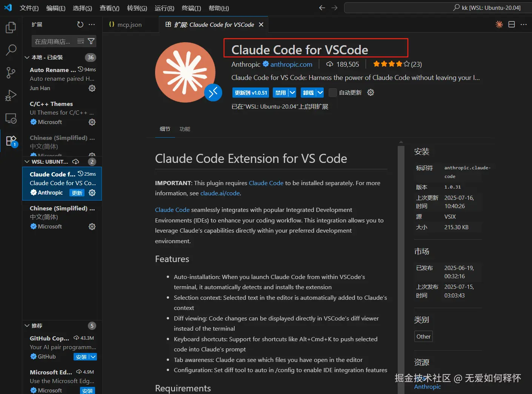The width and height of the screenshot is (532, 394).
Task: Collapse the WSL: UBUNT section
Action: [x=27, y=162]
